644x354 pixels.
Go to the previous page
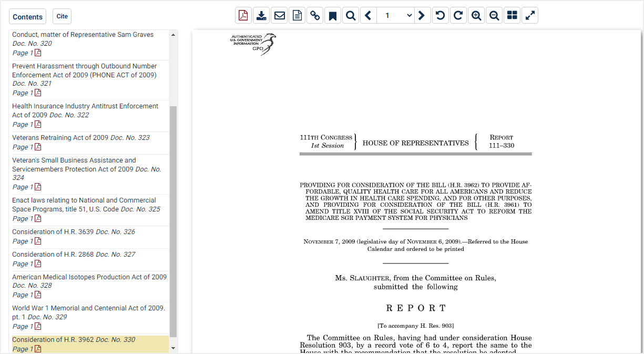(x=368, y=15)
